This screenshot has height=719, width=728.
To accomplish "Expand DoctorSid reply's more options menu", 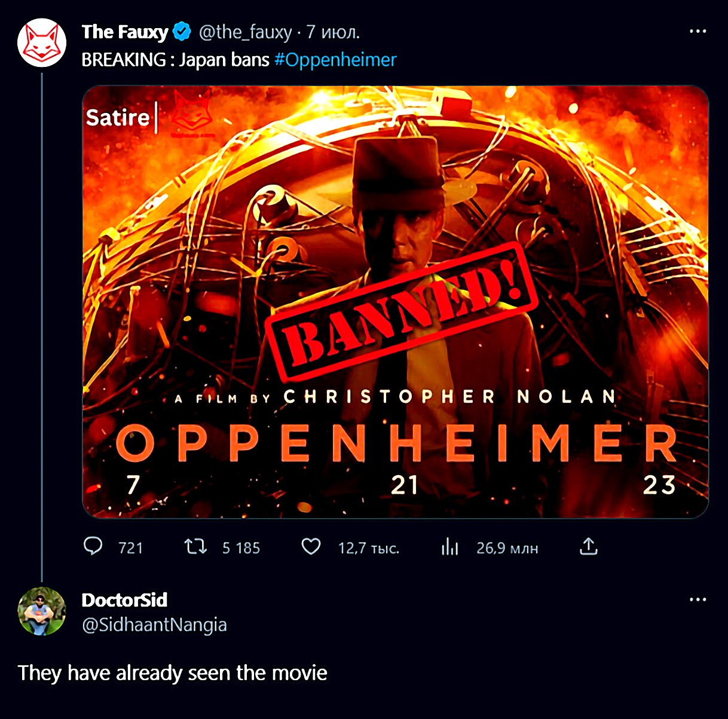I will [x=698, y=599].
